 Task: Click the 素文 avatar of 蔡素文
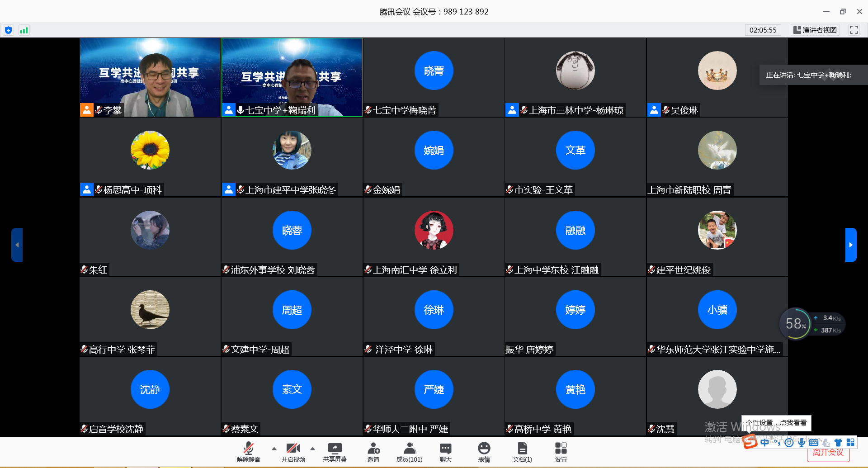point(292,389)
